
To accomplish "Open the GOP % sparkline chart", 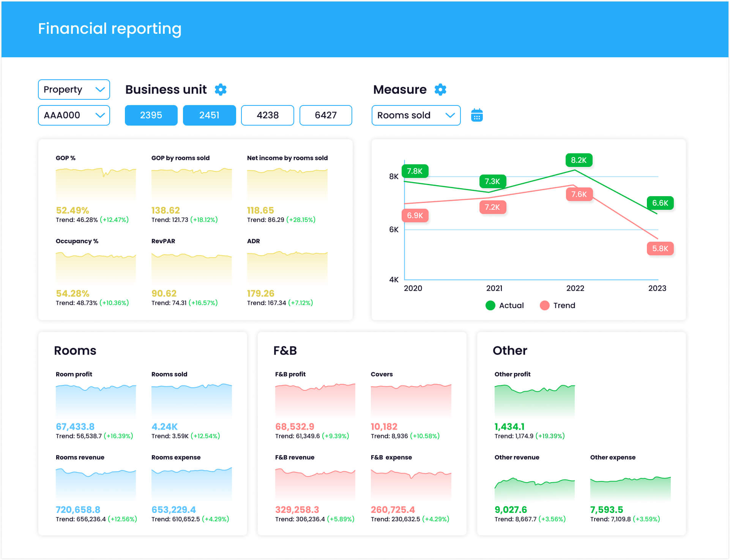I will (96, 183).
